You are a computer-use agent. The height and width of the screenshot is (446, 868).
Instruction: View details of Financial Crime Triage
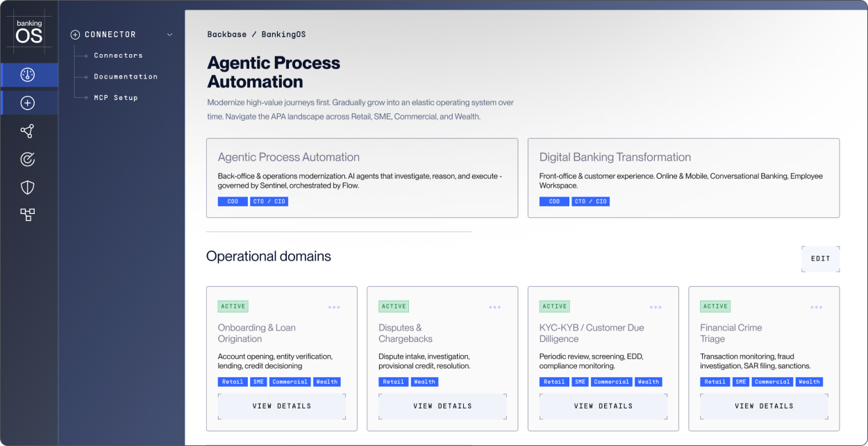point(764,406)
